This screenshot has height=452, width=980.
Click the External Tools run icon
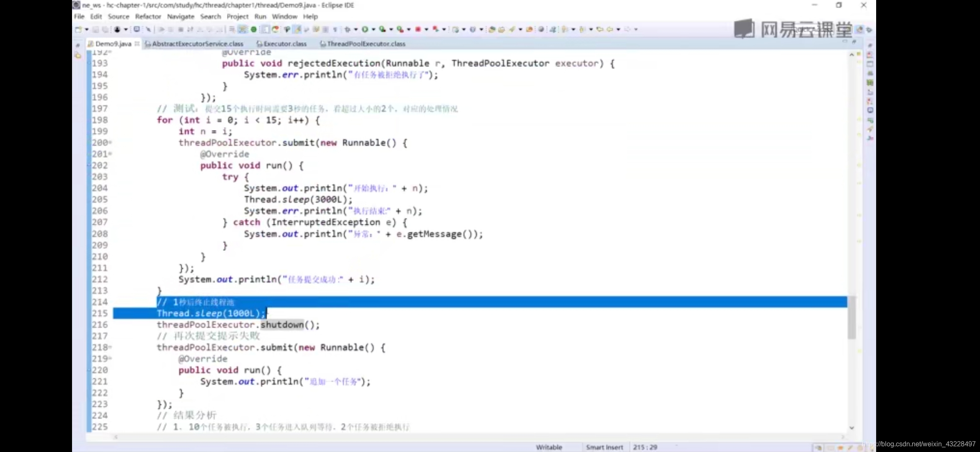pos(400,29)
